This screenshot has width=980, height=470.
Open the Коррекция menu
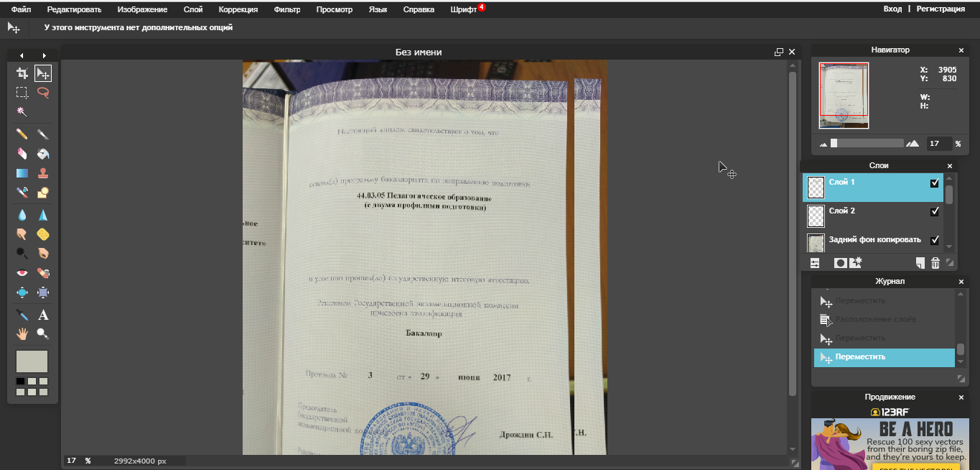238,9
